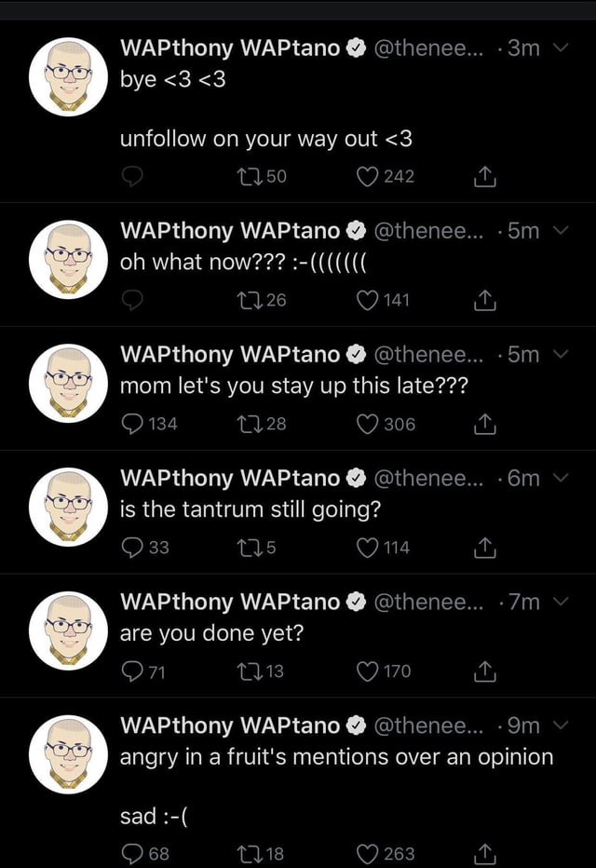This screenshot has width=596, height=868.
Task: Expand the chevron menu on the 9m tweet
Action: point(562,726)
